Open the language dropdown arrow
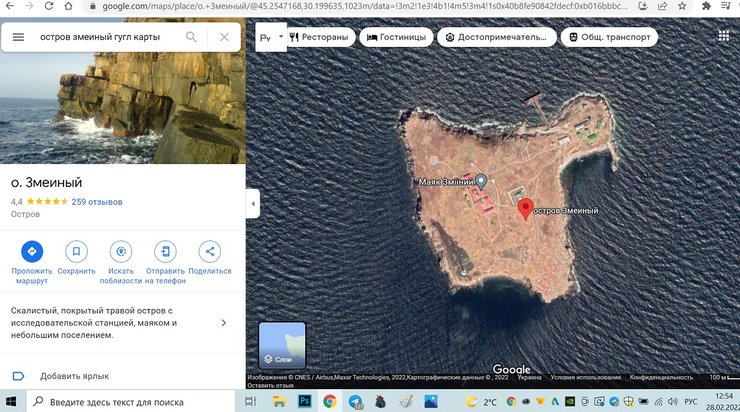Screen dimensions: 740x412 tap(281, 38)
